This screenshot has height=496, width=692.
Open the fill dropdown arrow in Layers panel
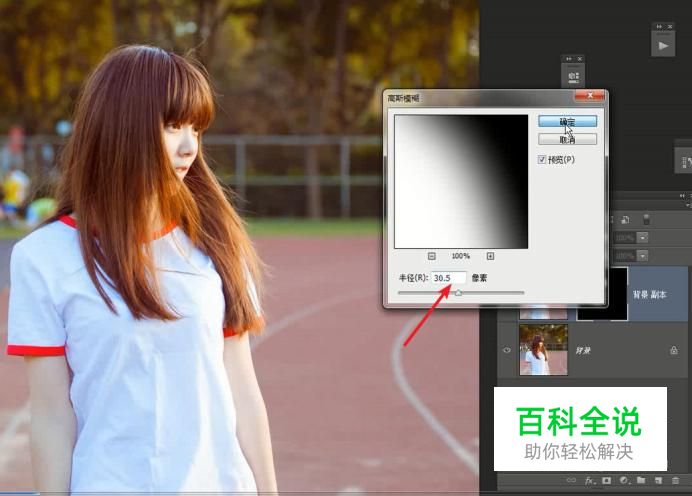click(643, 256)
